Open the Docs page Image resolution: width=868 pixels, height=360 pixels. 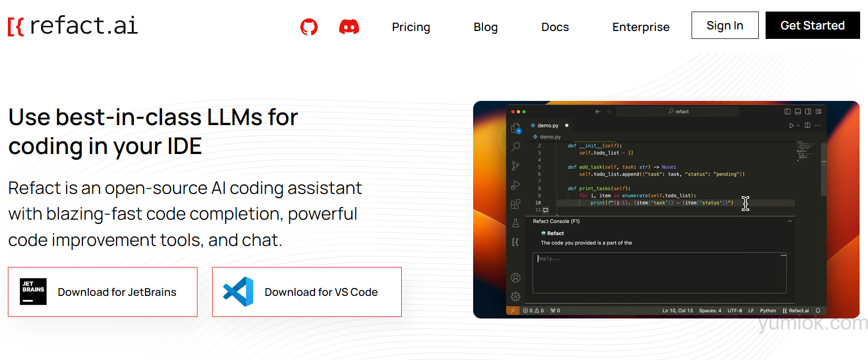[555, 27]
